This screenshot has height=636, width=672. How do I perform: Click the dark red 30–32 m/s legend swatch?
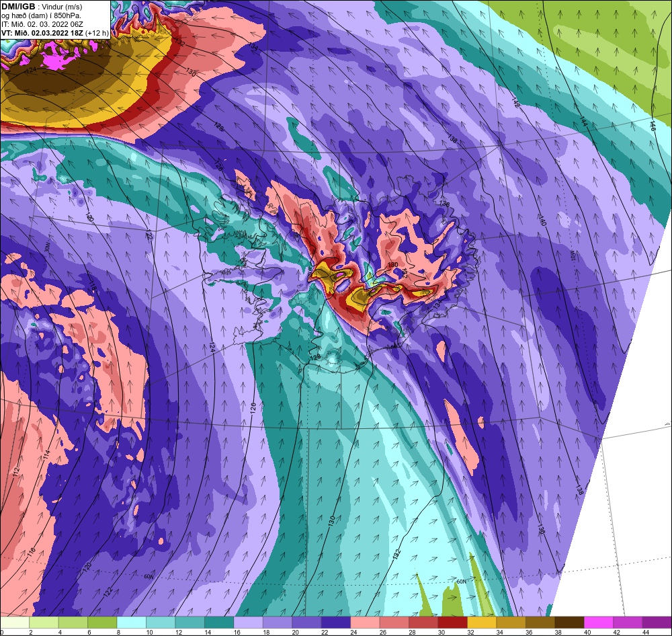coord(452,623)
